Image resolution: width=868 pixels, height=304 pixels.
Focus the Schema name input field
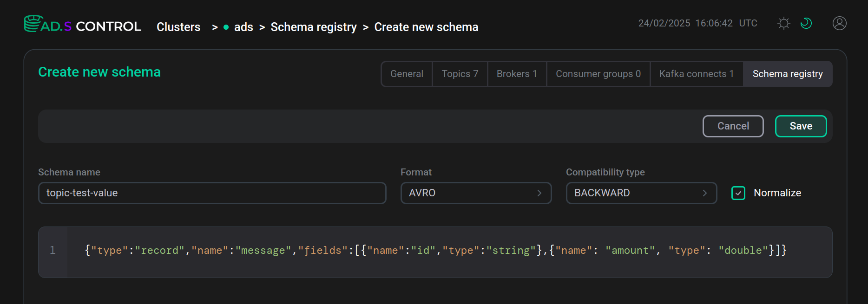tap(212, 193)
